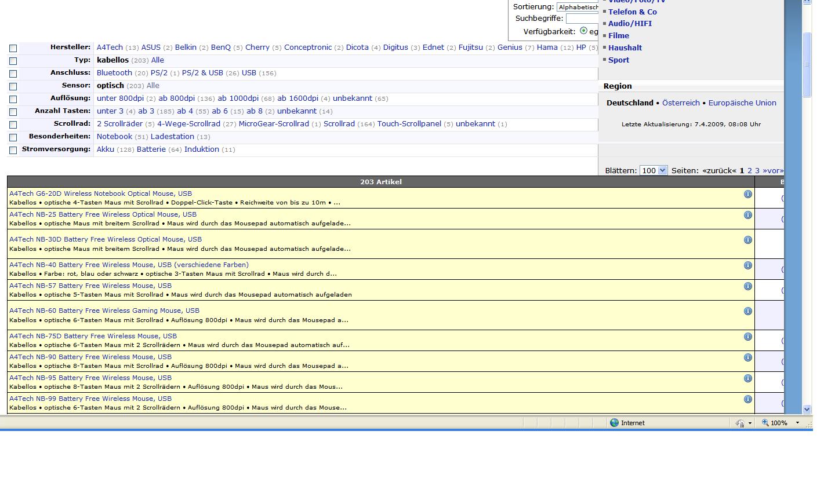Tick the Stromversorgung filter checkbox
The width and height of the screenshot is (835, 504).
coord(13,150)
